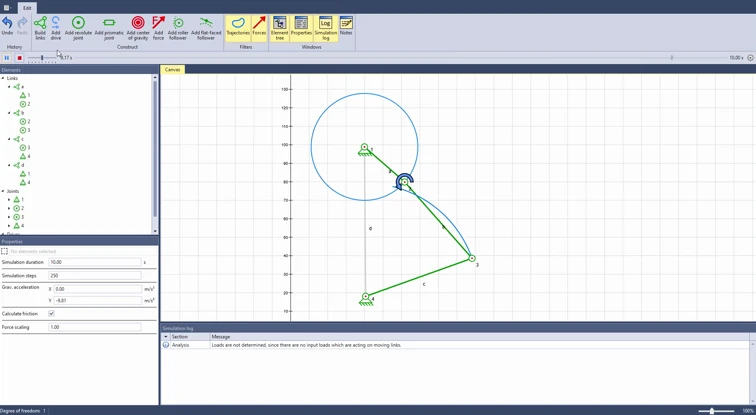Viewport: 756px width, 415px height.
Task: Pause the running simulation
Action: (7, 58)
